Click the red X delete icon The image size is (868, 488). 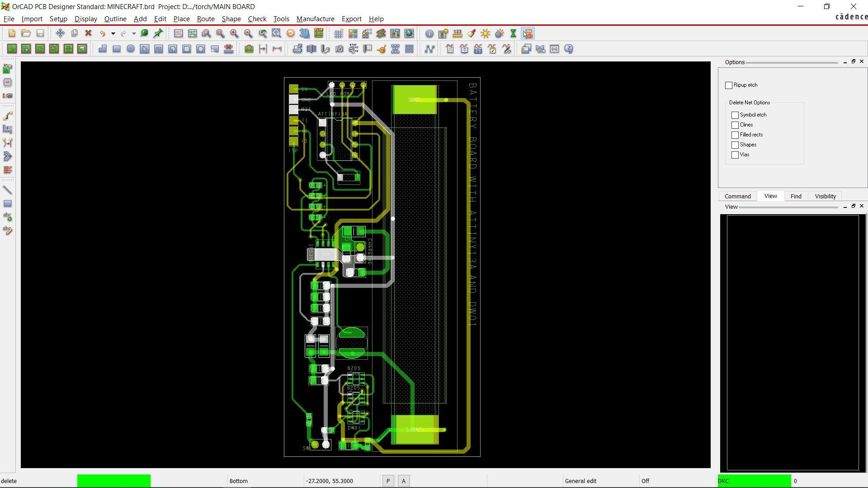coord(89,33)
